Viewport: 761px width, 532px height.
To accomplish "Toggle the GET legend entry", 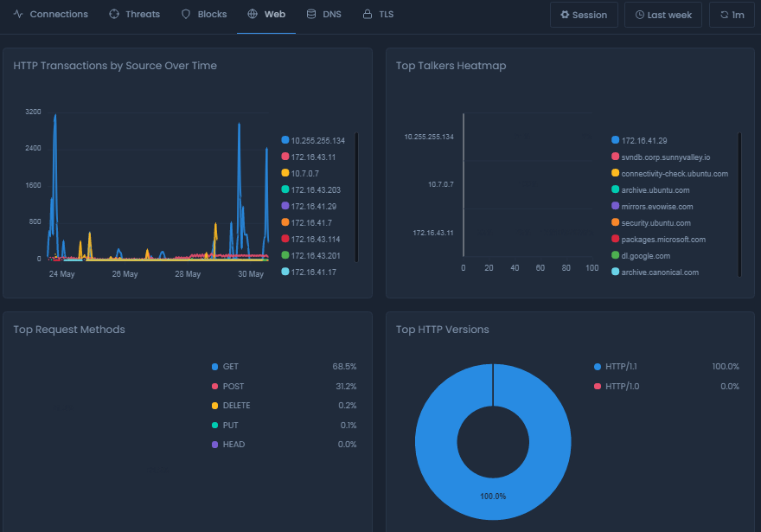I will coord(230,366).
